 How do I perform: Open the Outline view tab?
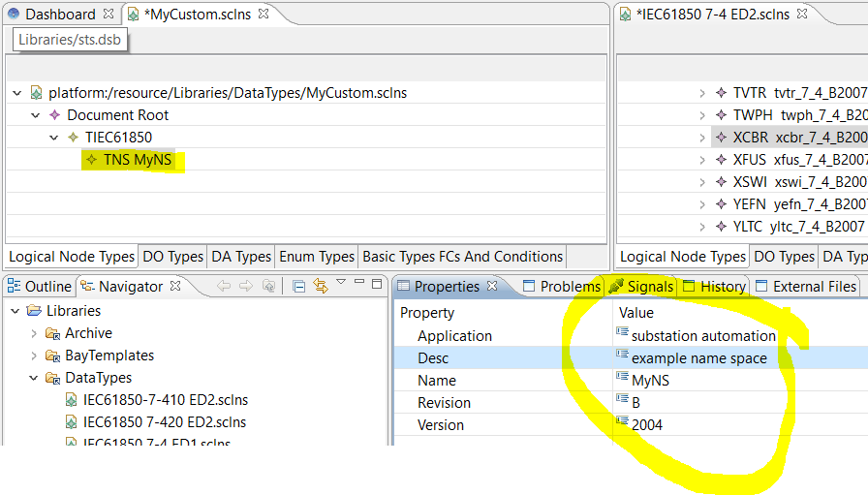[46, 287]
